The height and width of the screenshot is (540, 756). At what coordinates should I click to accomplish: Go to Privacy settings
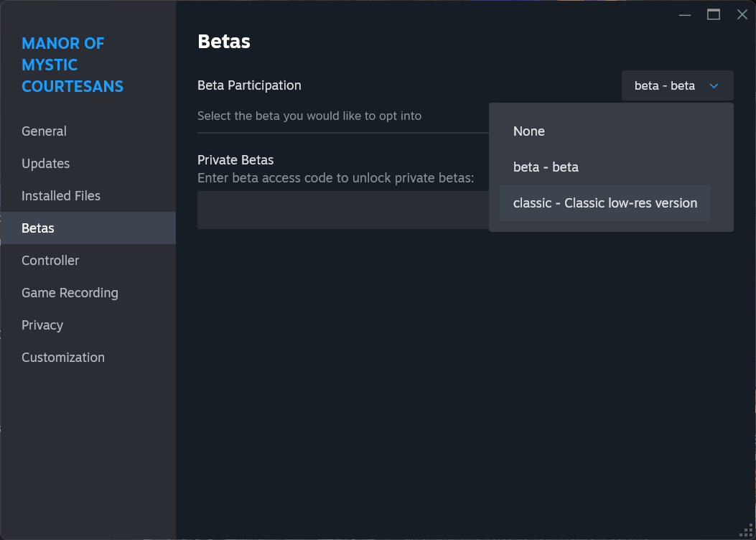pos(42,325)
